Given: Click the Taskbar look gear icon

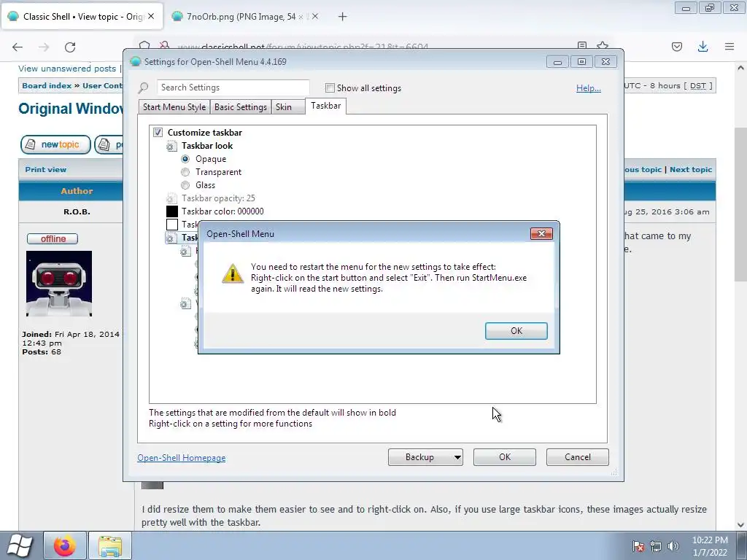Looking at the screenshot, I should coord(171,146).
